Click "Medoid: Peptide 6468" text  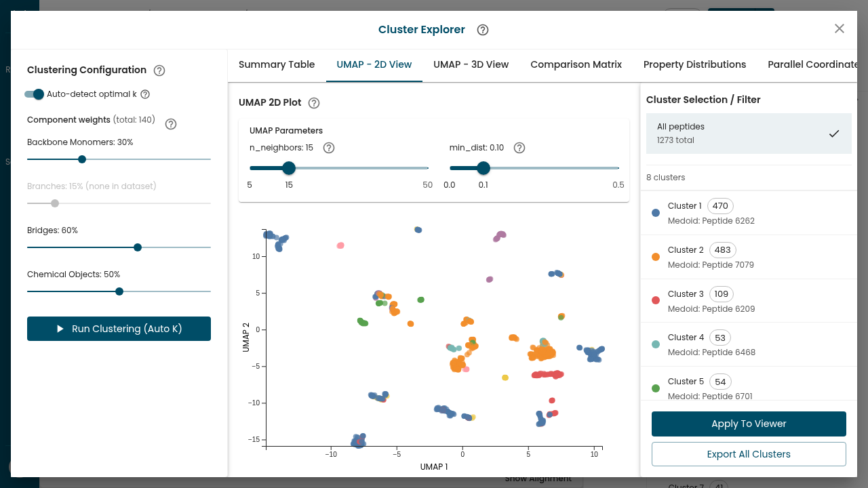pos(711,352)
